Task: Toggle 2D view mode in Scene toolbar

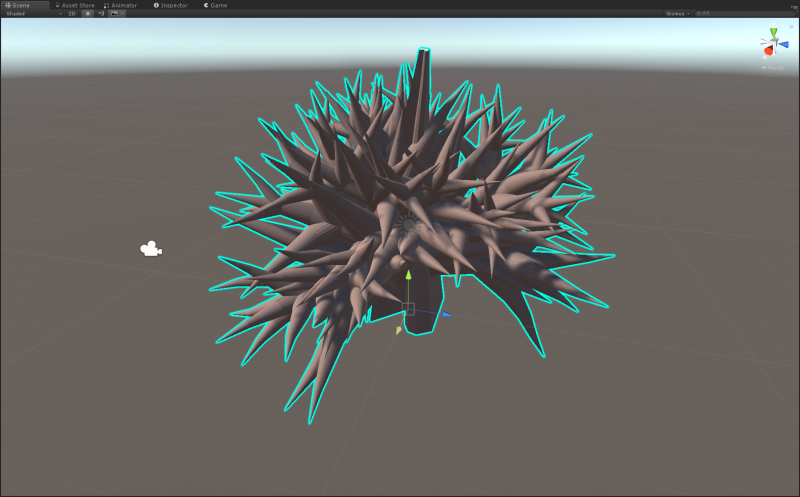Action: [72, 14]
